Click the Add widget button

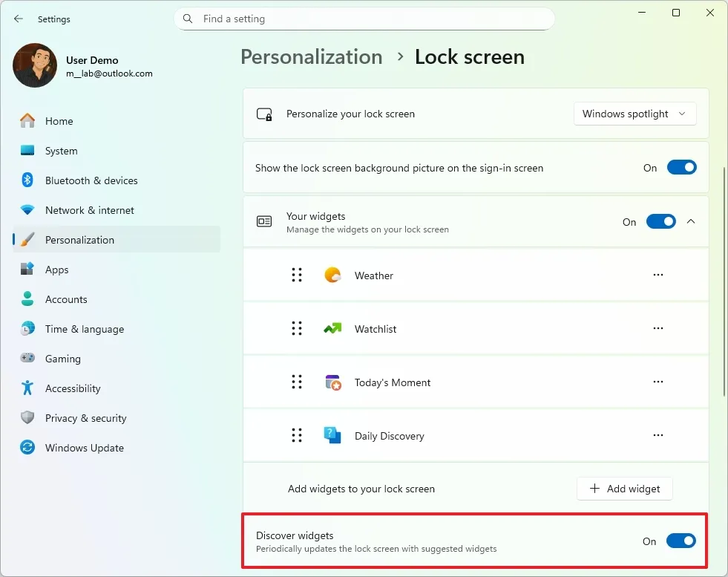tap(624, 489)
